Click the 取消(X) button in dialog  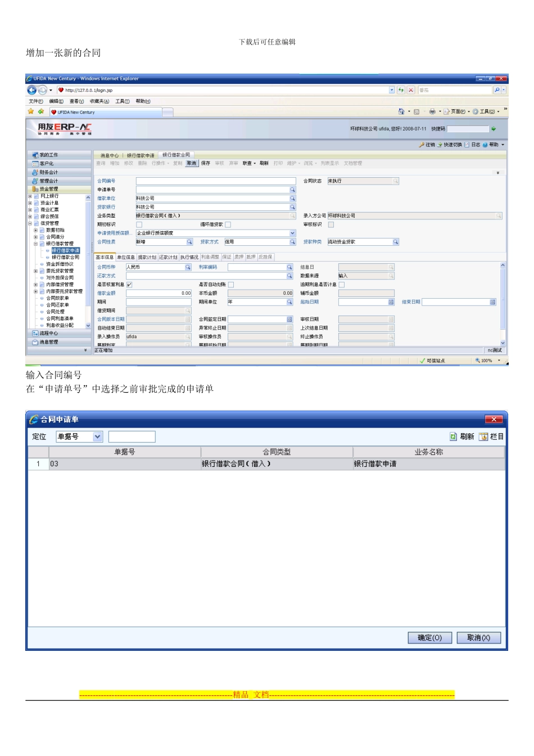478,638
